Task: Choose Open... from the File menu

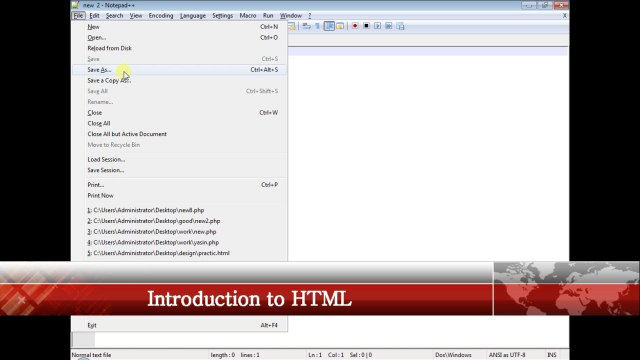Action: pos(180,38)
